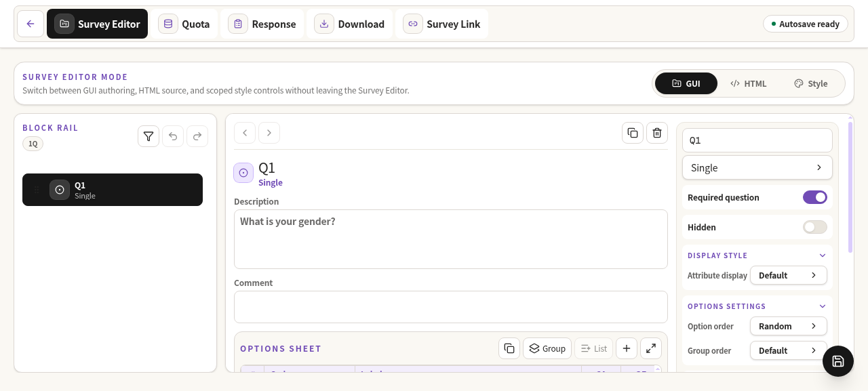Open the Single question type dropdown
This screenshot has width=868, height=391.
(757, 167)
